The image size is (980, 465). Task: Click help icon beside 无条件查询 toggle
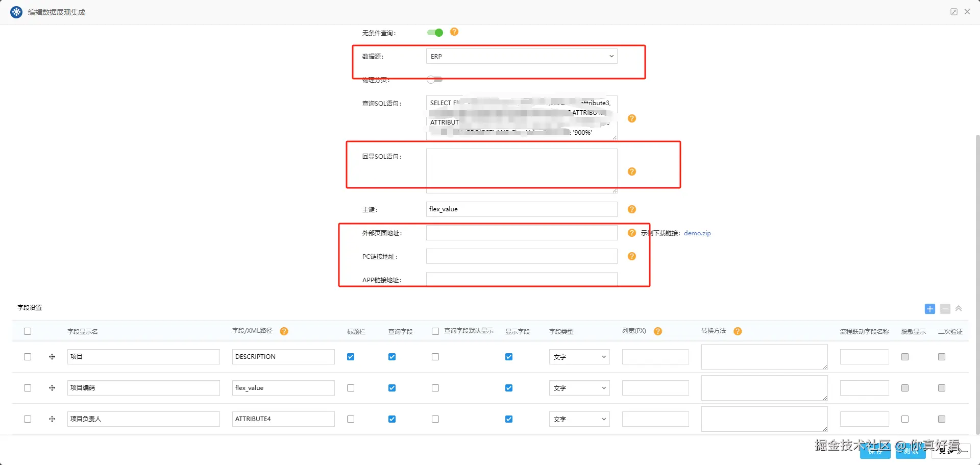[x=454, y=32]
